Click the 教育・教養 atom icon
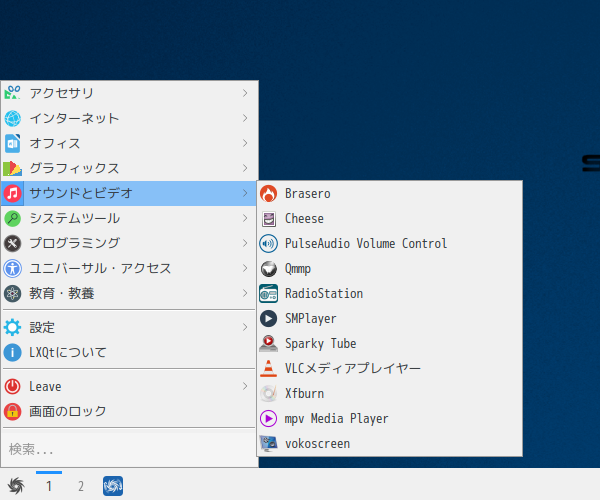Viewport: 600px width, 500px height. coord(13,293)
